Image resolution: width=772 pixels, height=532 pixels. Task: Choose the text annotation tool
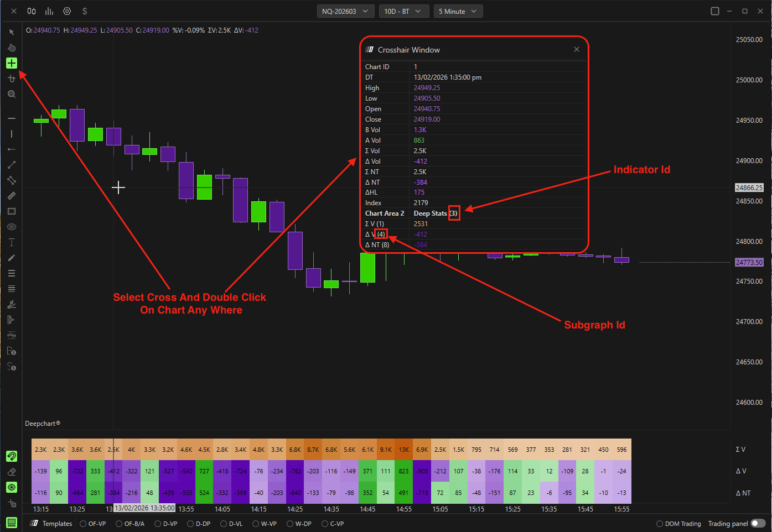[12, 242]
